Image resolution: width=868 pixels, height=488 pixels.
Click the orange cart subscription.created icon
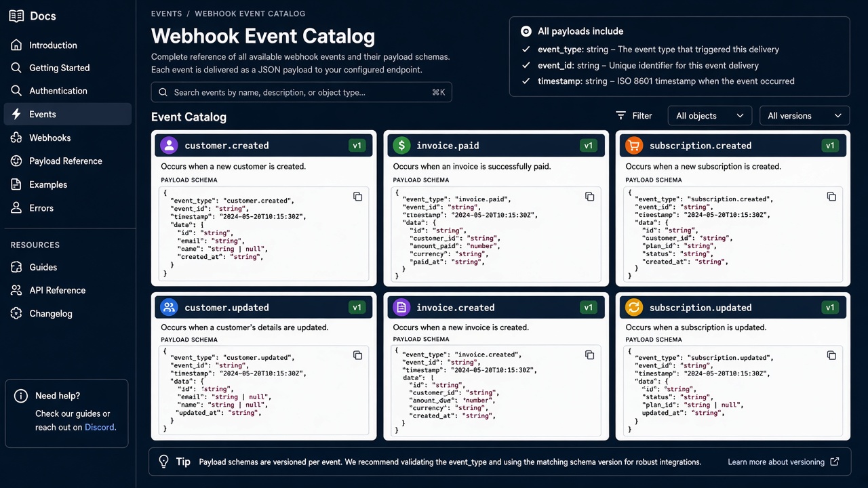point(633,145)
